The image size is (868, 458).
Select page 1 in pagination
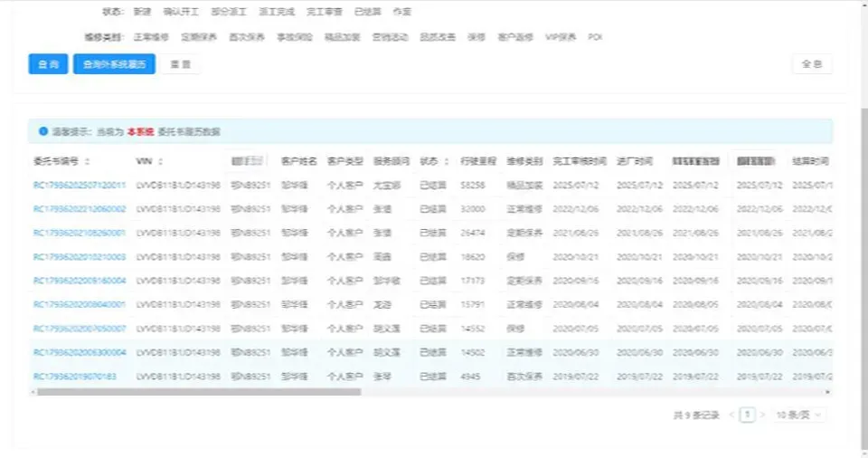point(748,415)
